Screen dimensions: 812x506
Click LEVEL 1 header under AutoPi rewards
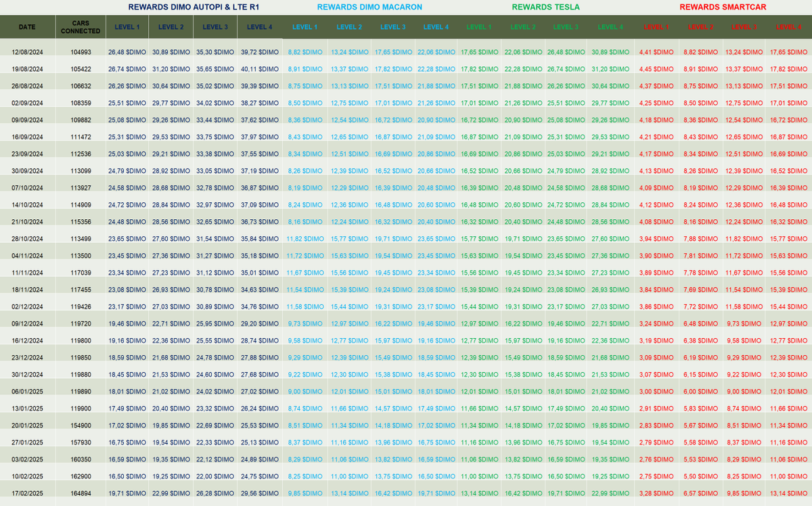coord(128,27)
